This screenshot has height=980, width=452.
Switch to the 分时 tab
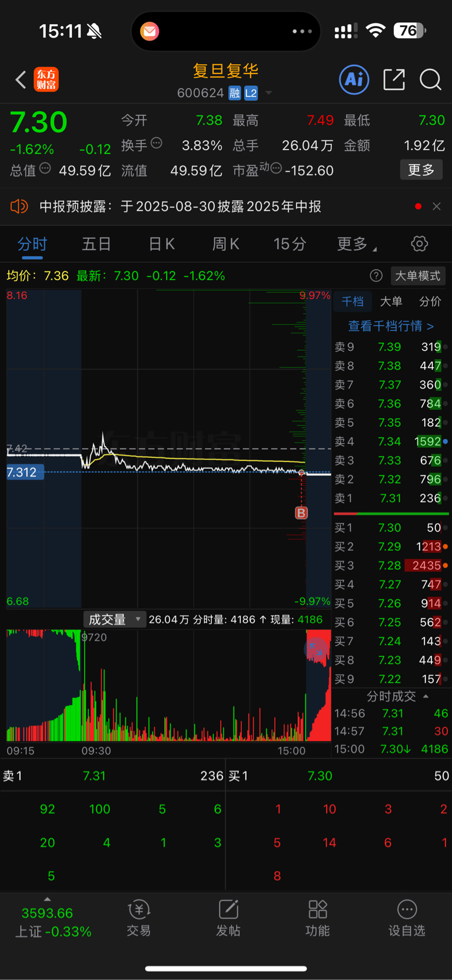tap(32, 244)
